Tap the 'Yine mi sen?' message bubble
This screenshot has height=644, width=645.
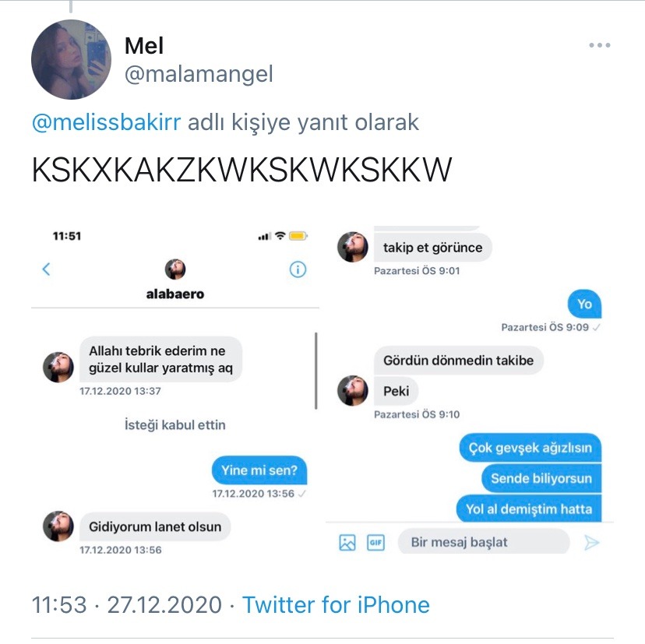(x=259, y=470)
